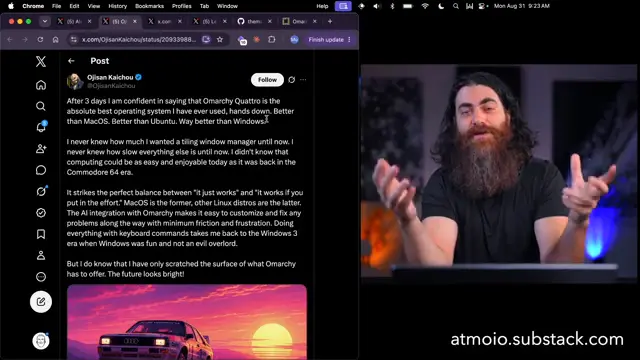Image resolution: width=640 pixels, height=360 pixels.
Task: Open the History menu
Action: point(118,6)
